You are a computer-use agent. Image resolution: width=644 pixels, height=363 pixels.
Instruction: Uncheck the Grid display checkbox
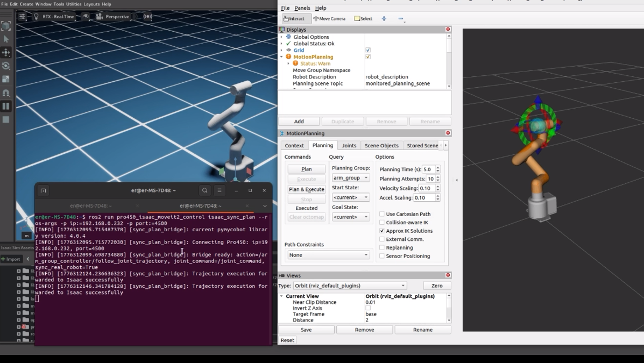click(x=368, y=50)
